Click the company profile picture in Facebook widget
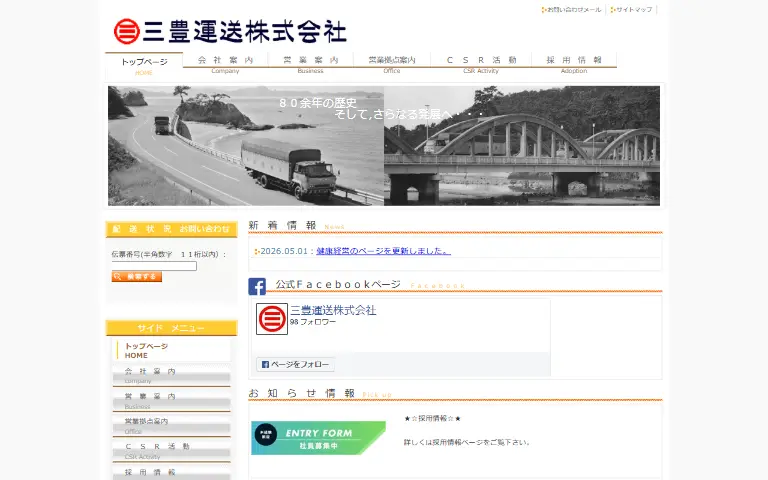The width and height of the screenshot is (768, 480). [x=272, y=319]
